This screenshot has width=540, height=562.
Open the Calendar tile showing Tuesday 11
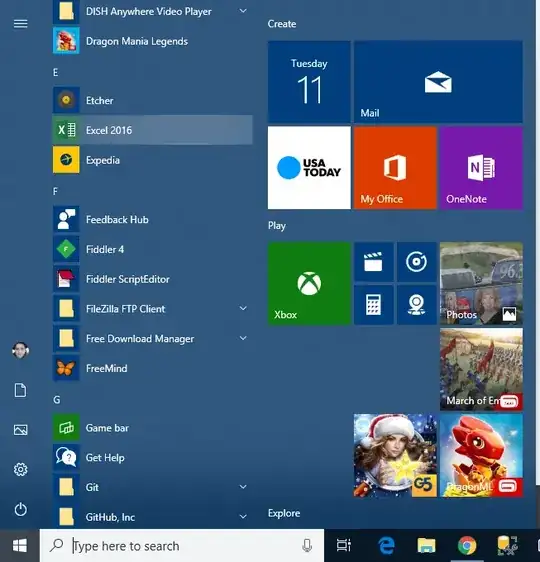pos(309,82)
